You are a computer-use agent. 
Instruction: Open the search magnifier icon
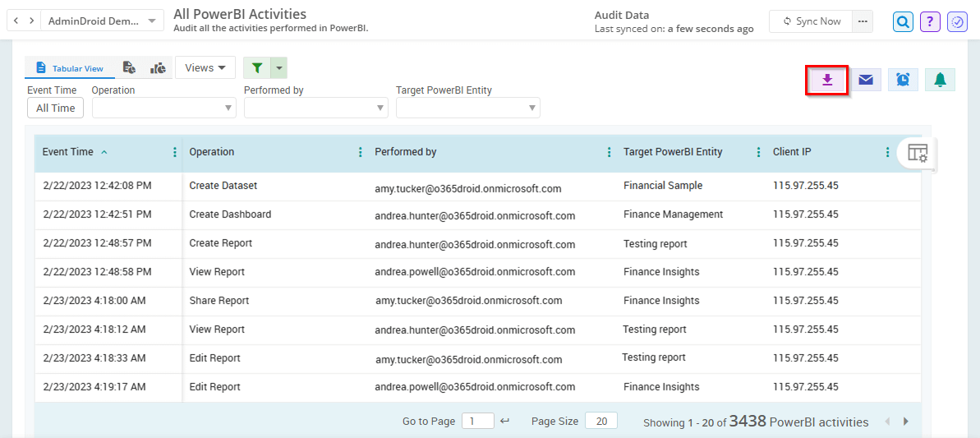pyautogui.click(x=903, y=22)
